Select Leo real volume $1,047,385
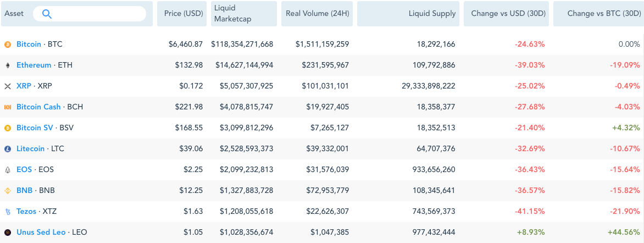The image size is (644, 243). (x=330, y=233)
